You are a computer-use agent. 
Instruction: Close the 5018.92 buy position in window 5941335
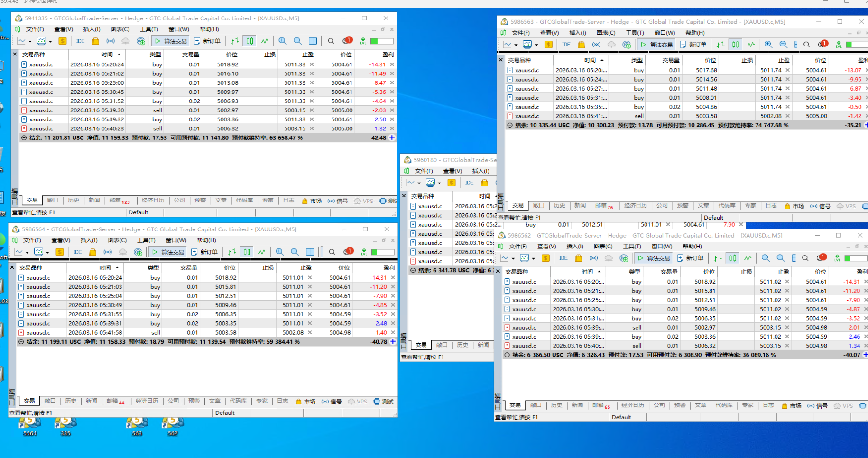392,64
